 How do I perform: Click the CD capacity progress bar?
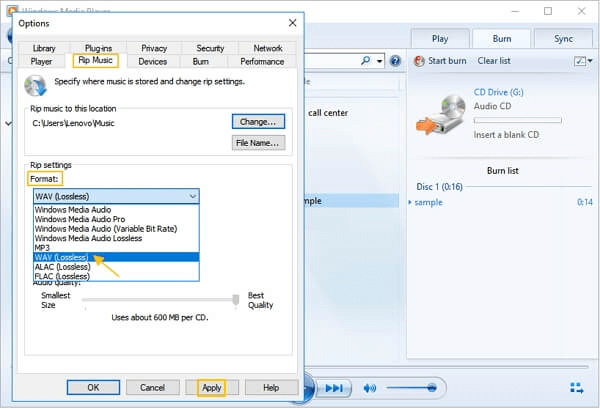point(518,120)
